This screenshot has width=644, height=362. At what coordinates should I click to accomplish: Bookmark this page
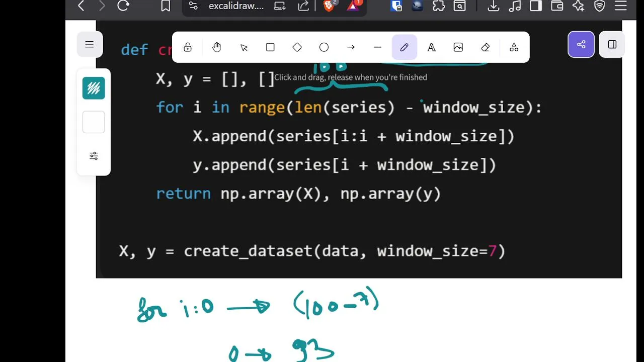(x=165, y=6)
